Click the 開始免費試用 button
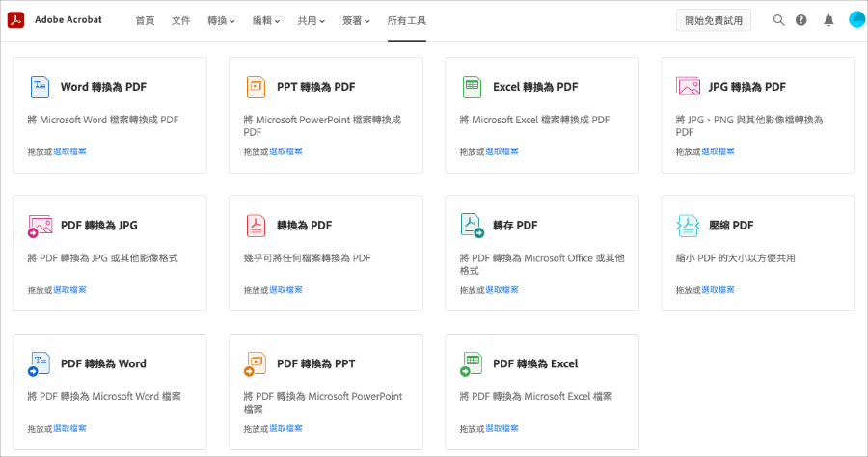The height and width of the screenshot is (457, 868). click(714, 20)
